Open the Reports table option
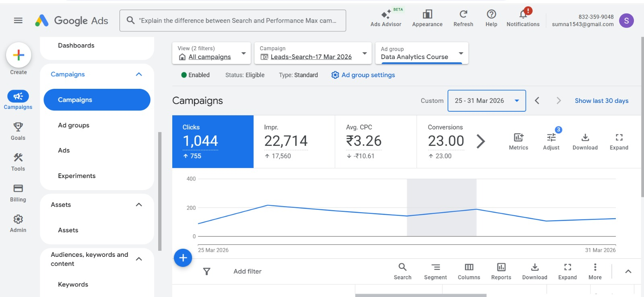 point(501,271)
